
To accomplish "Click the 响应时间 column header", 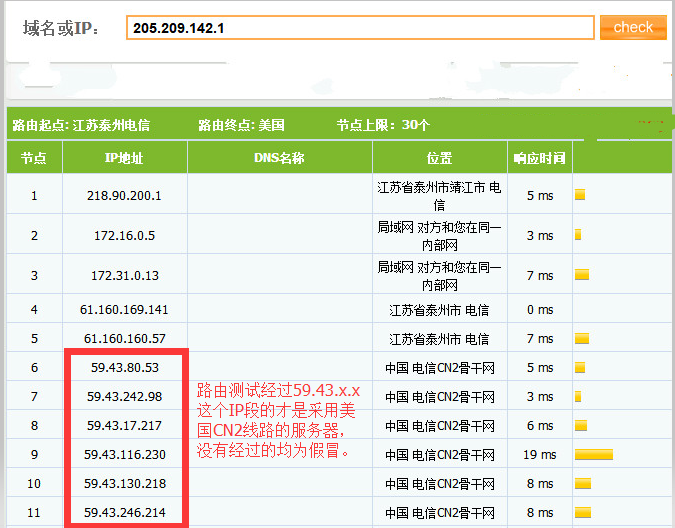I will tap(539, 158).
